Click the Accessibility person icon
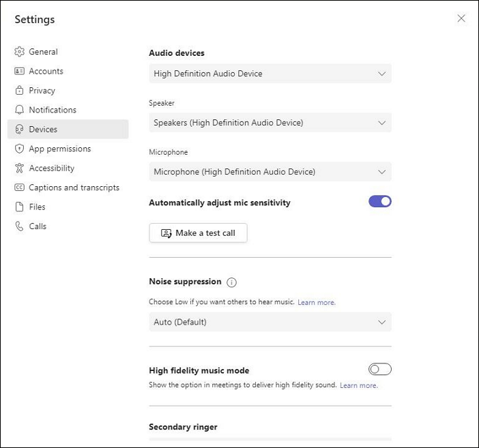The image size is (479, 448). [19, 168]
